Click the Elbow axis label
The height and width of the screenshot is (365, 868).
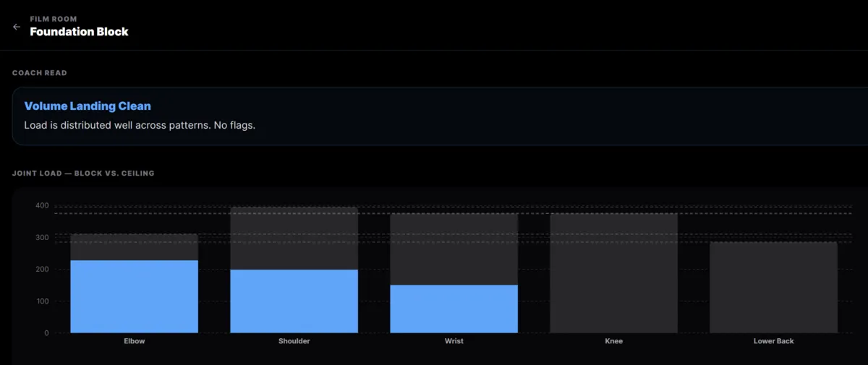click(134, 341)
